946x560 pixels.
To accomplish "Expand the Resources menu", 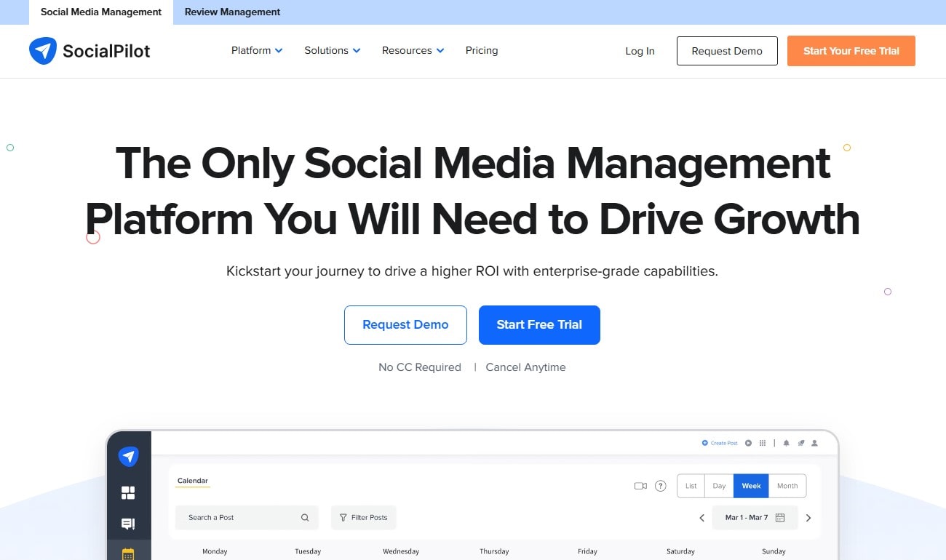I will click(x=413, y=50).
